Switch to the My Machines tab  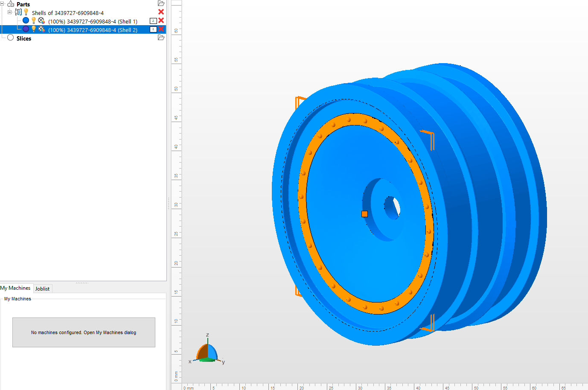point(15,288)
